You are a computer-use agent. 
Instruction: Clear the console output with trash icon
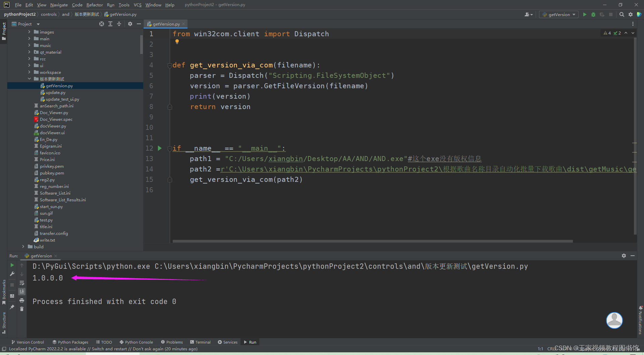coord(22,309)
